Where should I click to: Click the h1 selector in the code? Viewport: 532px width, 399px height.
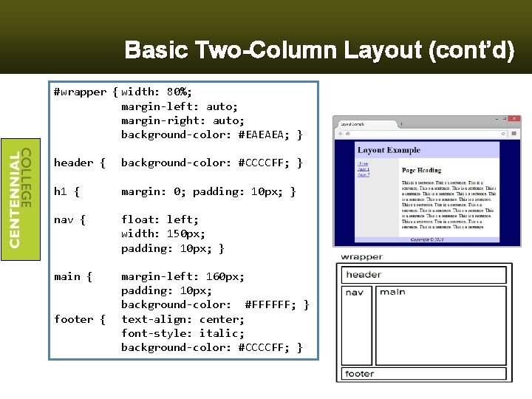pyautogui.click(x=61, y=191)
